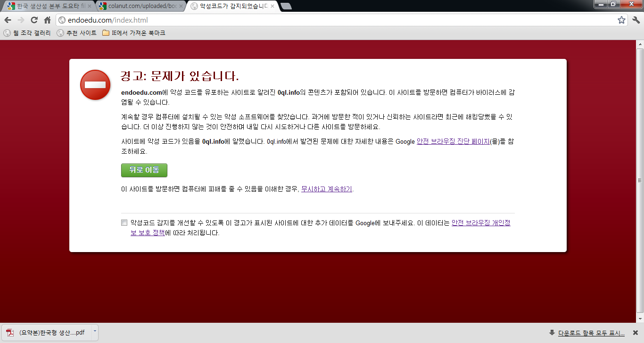Close the 한국 생산성 본부 tab
The image size is (644, 343).
point(90,6)
